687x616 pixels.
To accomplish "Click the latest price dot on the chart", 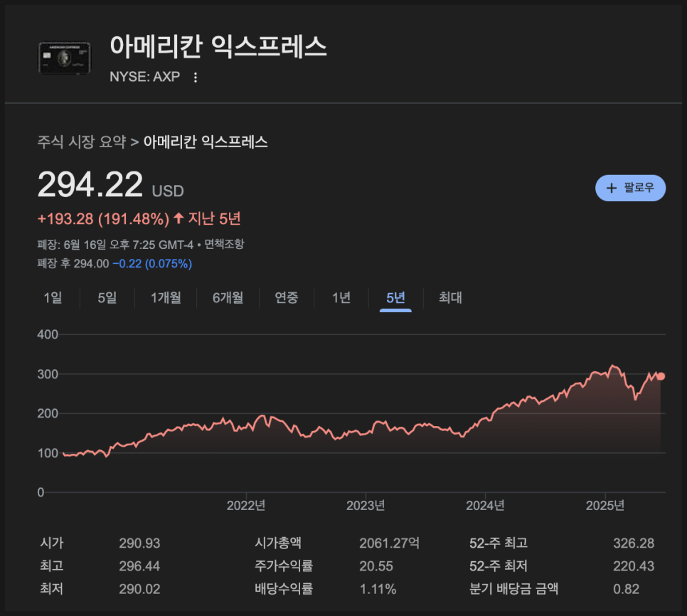I will [x=661, y=376].
